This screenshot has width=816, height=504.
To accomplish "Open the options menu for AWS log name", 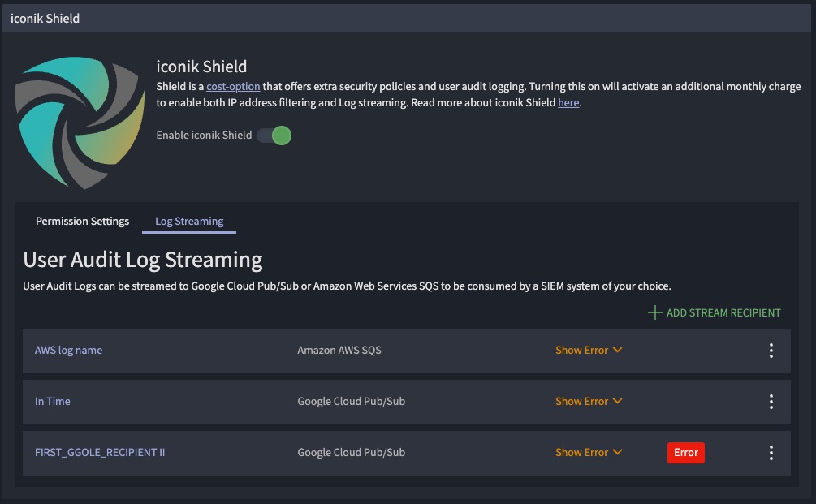I will point(771,350).
